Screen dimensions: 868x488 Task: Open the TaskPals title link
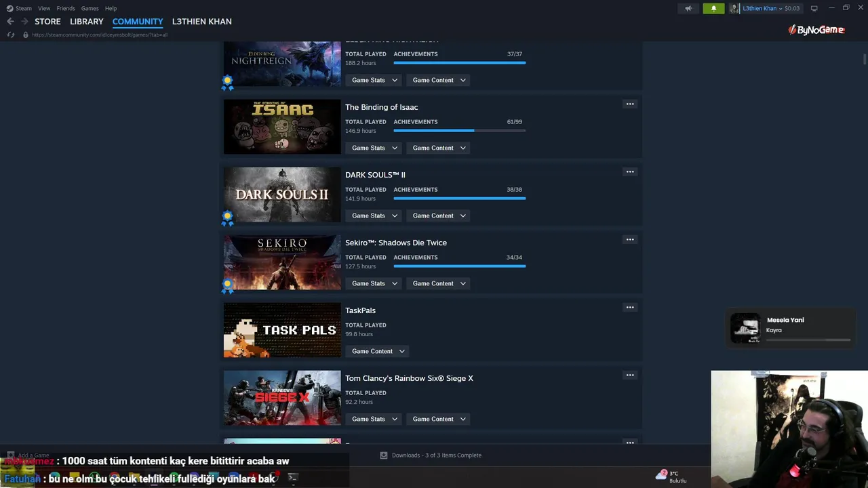[360, 310]
